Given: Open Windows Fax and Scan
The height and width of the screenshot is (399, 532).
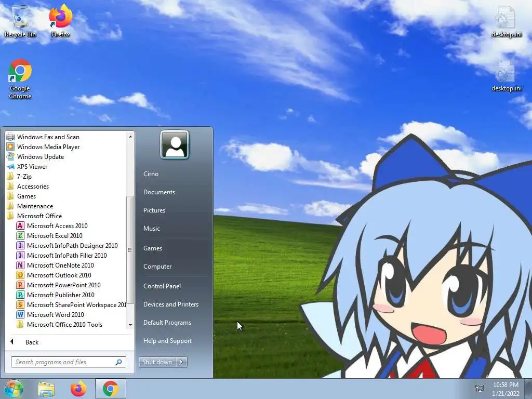Looking at the screenshot, I should tap(43, 137).
